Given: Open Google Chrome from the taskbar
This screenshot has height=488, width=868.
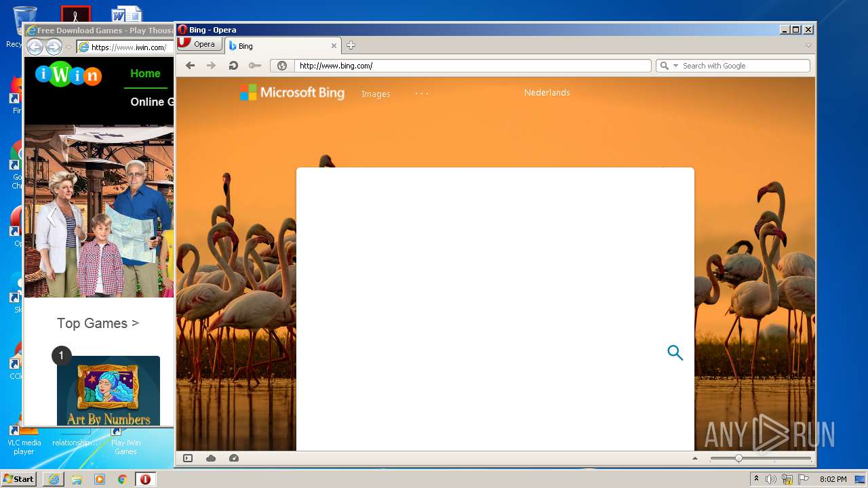Looking at the screenshot, I should click(x=123, y=479).
